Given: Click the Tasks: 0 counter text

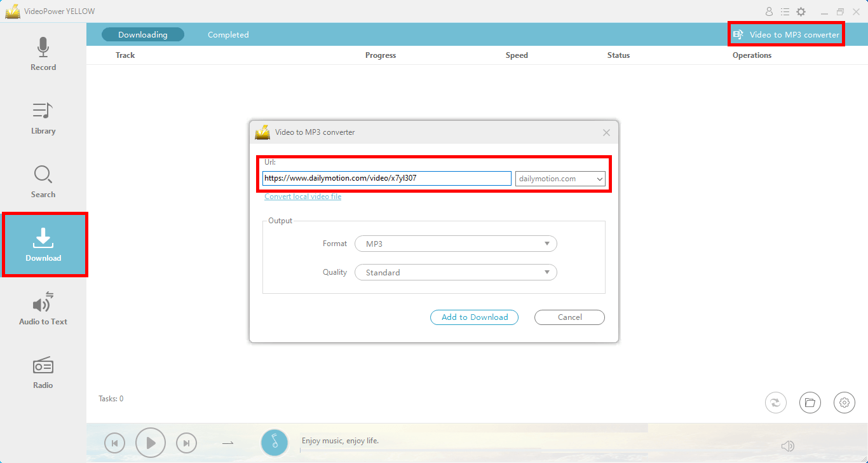Looking at the screenshot, I should coord(111,399).
